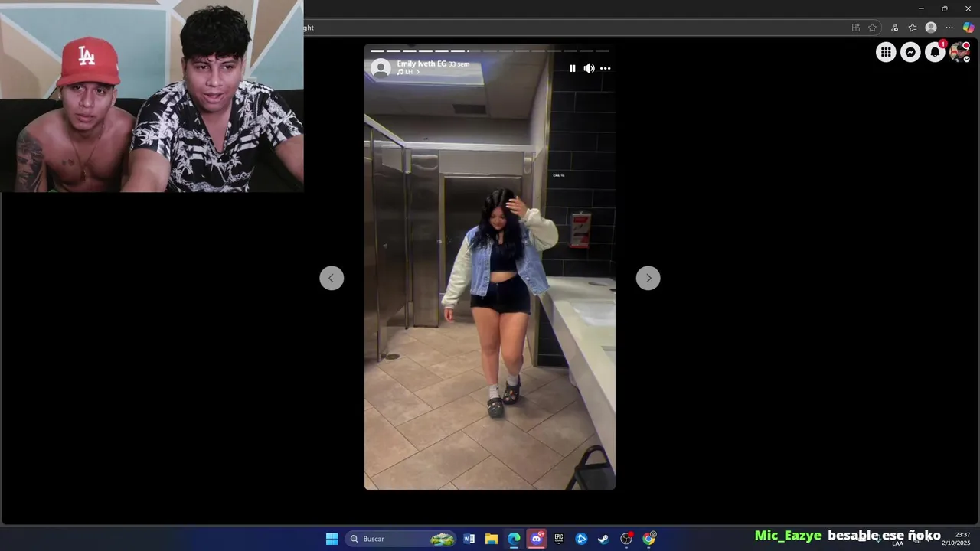
Task: Open Messenger chats icon
Action: click(x=910, y=52)
